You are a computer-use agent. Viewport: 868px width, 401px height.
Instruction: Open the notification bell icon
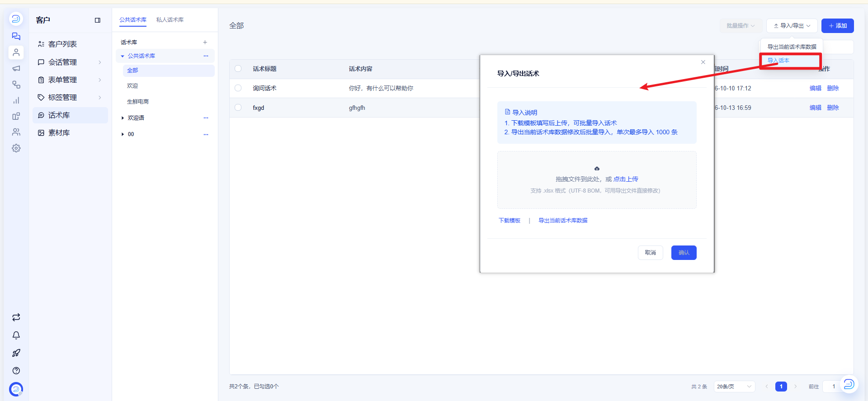click(16, 335)
